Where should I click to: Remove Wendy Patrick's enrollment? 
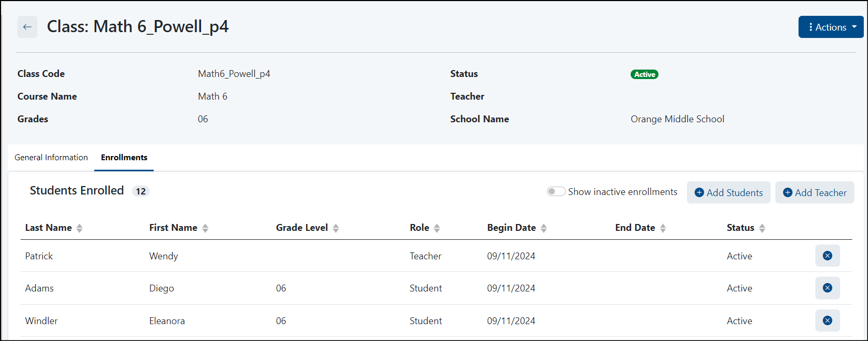[827, 256]
